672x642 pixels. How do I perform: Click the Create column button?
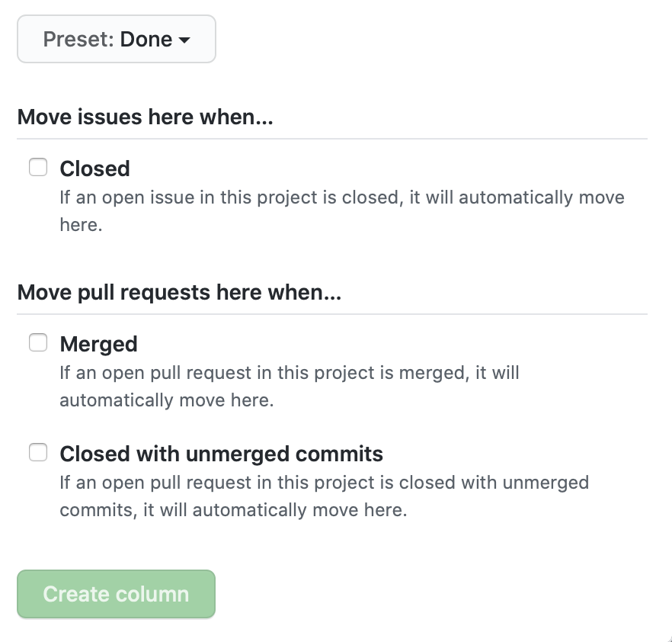pyautogui.click(x=116, y=594)
